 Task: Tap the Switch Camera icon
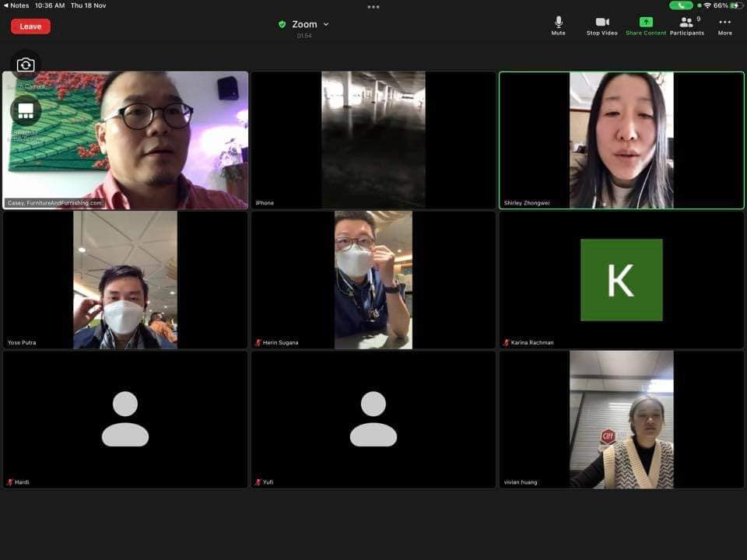tap(26, 65)
